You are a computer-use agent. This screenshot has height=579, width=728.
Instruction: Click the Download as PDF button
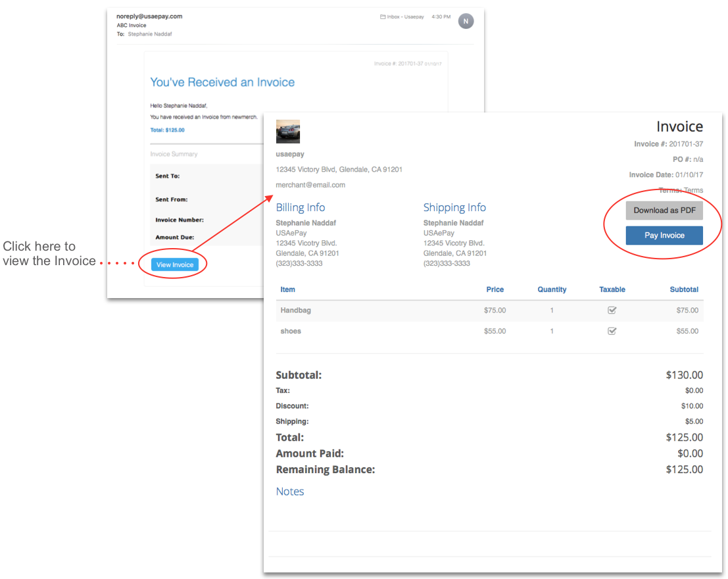664,211
